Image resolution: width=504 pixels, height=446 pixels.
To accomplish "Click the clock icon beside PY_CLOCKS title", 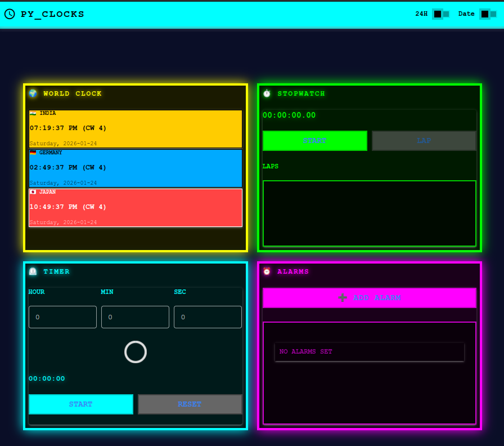I will tap(9, 14).
